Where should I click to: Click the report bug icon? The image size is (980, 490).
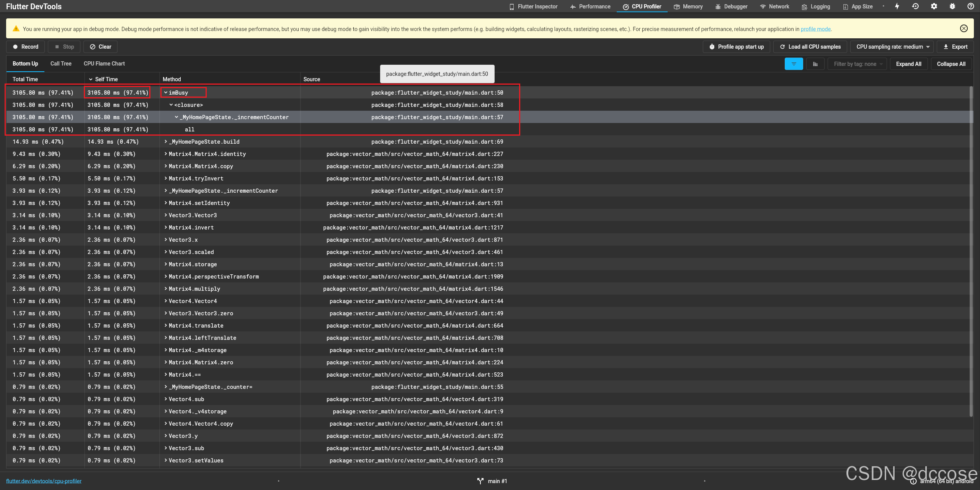pos(952,6)
